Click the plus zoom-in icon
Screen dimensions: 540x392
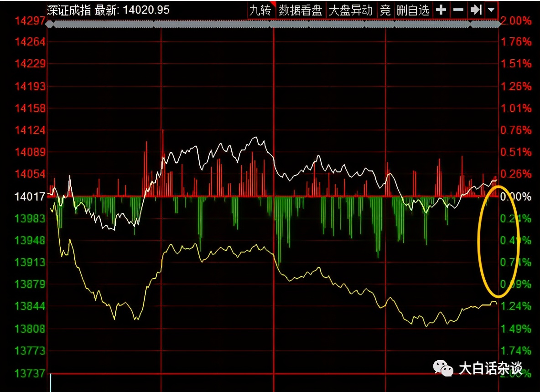coord(441,10)
